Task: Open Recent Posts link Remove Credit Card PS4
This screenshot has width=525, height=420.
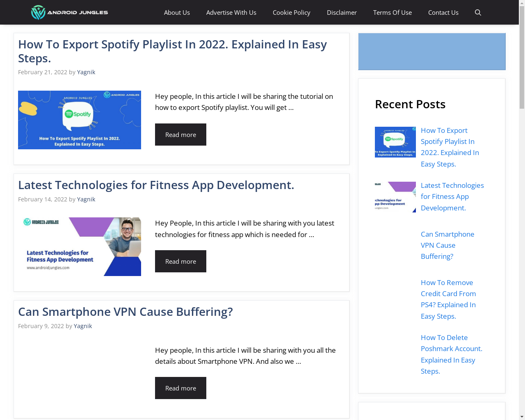Action: click(448, 299)
